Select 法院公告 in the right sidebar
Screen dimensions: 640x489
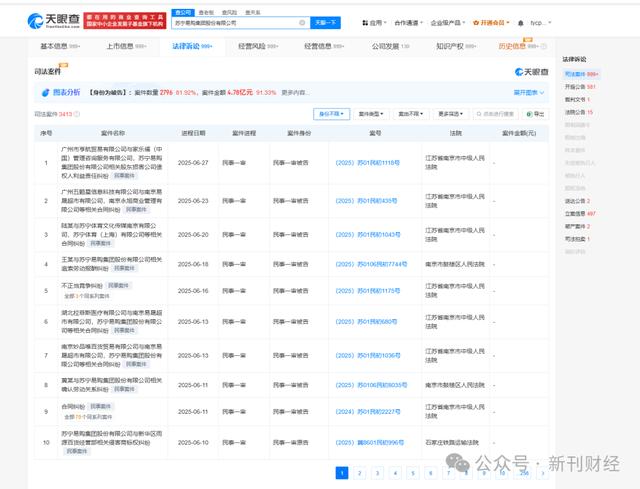(578, 112)
